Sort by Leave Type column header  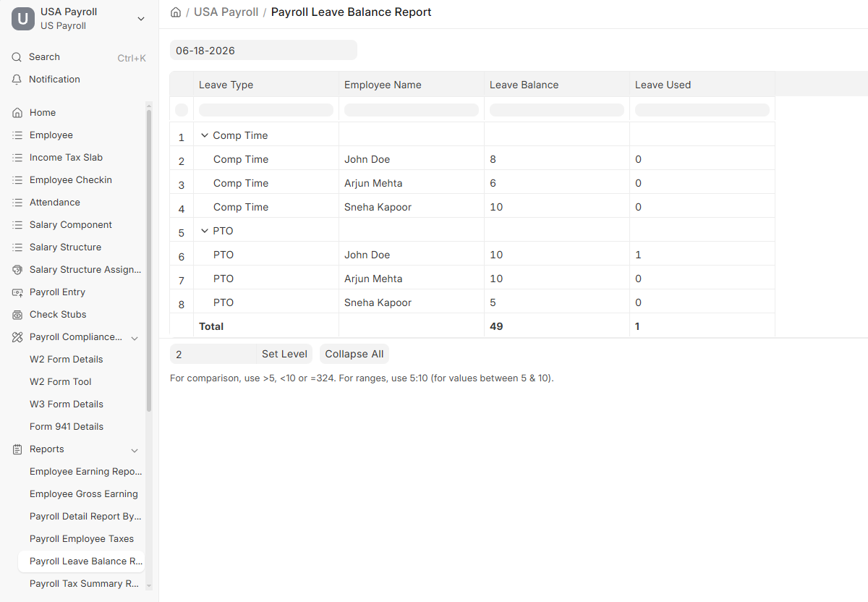[266, 85]
